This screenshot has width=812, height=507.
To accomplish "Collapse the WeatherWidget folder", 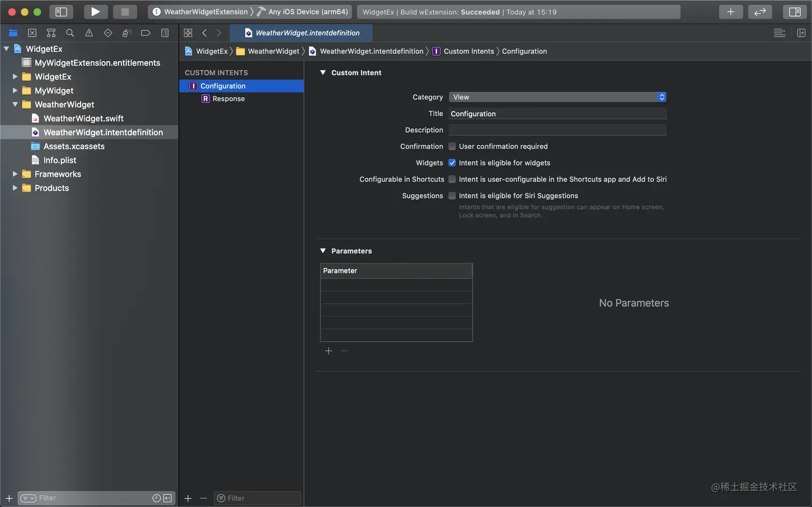I will point(15,105).
